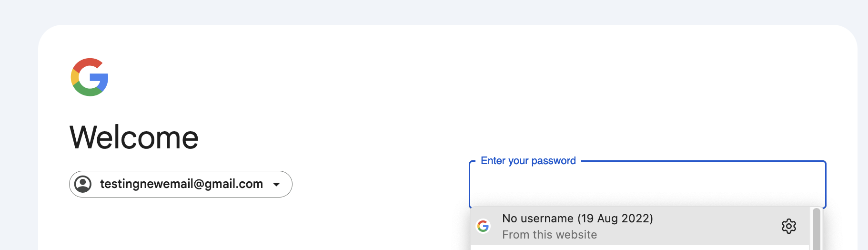Click the "No username" label text

click(x=538, y=219)
